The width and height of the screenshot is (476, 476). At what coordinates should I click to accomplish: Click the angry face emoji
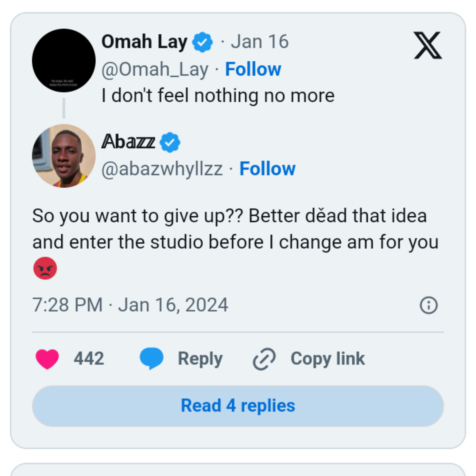[x=45, y=268]
